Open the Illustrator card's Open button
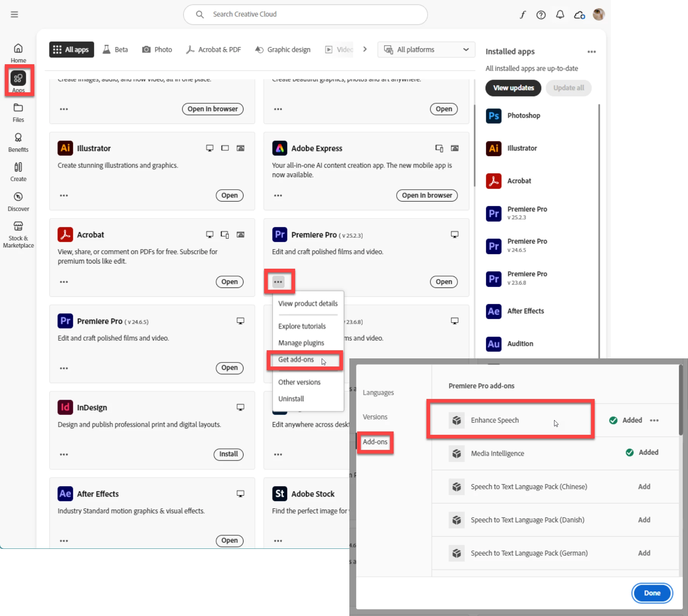The height and width of the screenshot is (616, 688). tap(229, 195)
